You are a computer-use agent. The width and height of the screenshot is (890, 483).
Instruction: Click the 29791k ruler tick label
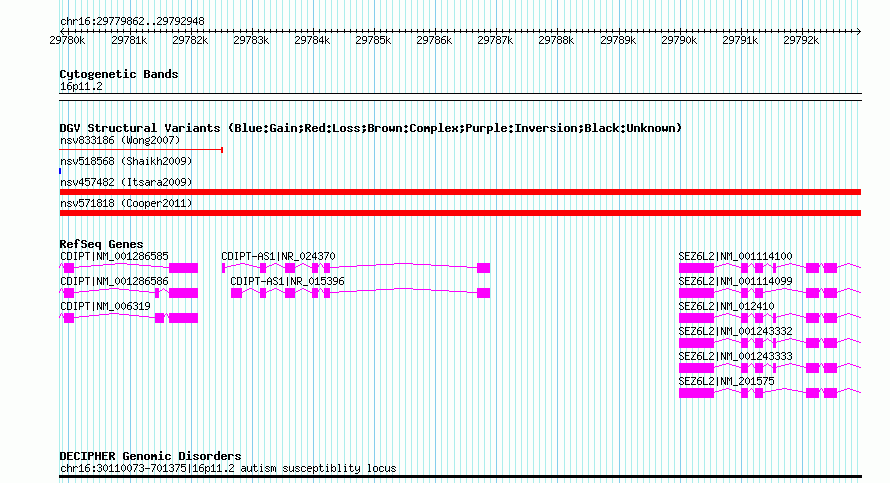coord(740,40)
